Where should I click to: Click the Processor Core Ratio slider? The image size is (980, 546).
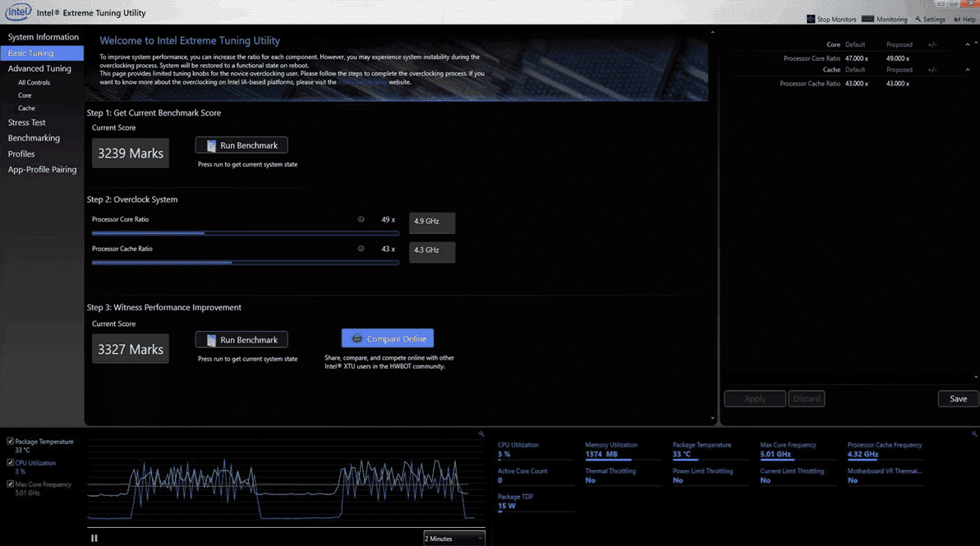click(x=245, y=233)
